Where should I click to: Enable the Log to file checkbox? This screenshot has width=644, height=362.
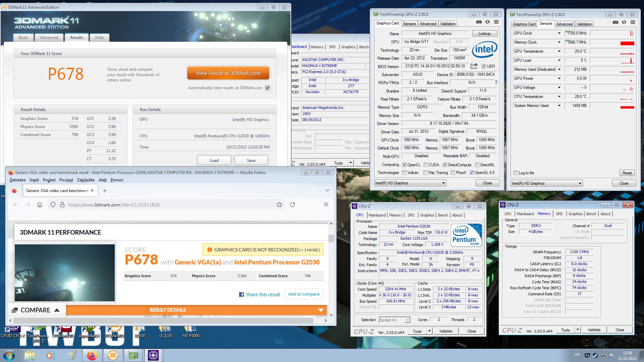click(516, 173)
